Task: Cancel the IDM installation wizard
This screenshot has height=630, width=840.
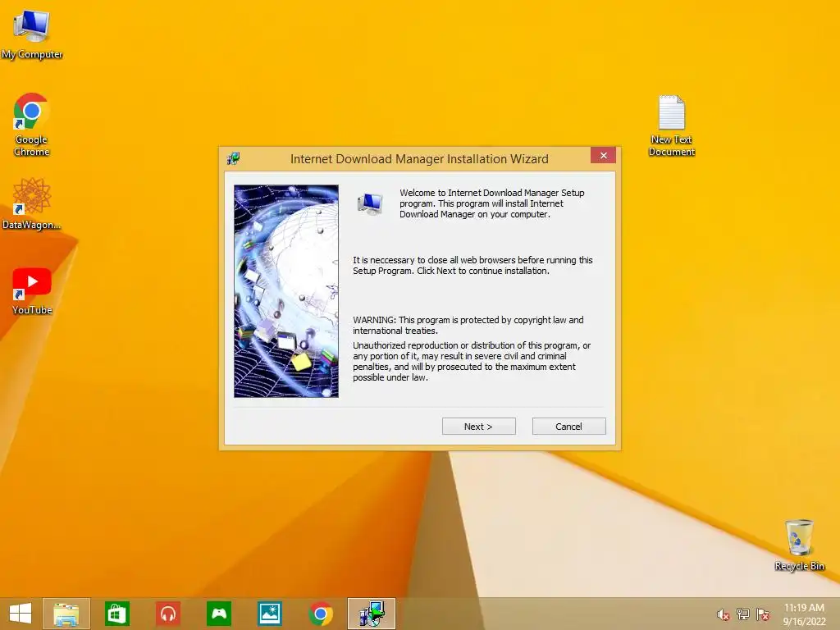Action: click(569, 427)
